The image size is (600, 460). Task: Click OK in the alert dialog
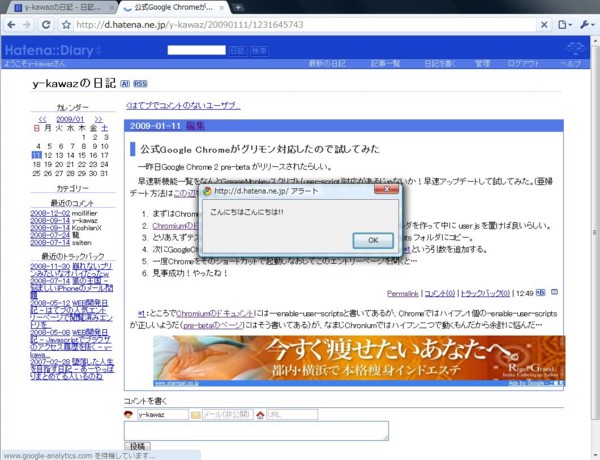coord(373,240)
